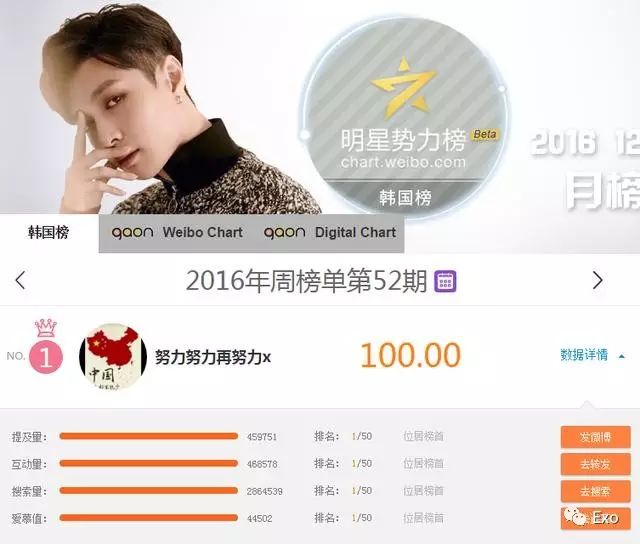Click the pink number 1 rank badge

(46, 357)
